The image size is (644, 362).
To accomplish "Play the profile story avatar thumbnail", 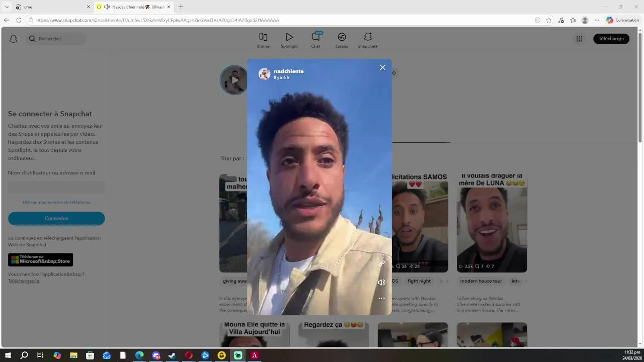I will click(234, 80).
